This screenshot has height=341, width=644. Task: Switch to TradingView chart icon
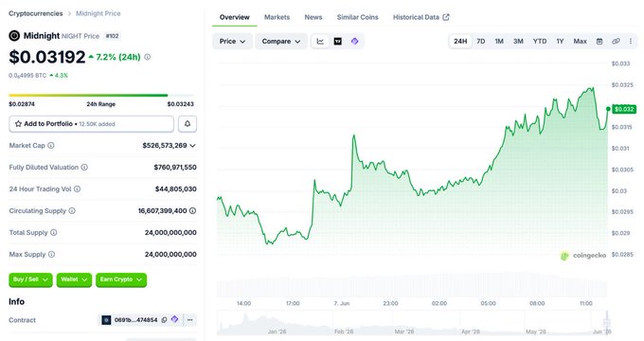coord(337,41)
